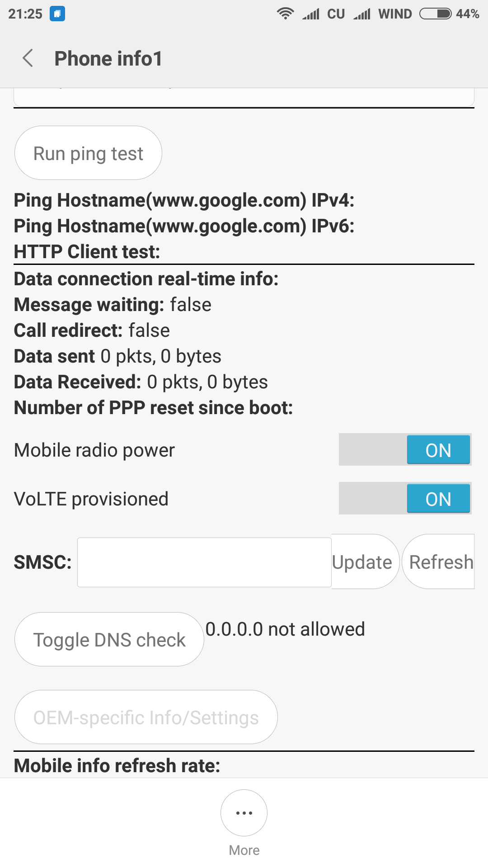Click the SMSC Update button
This screenshot has height=868, width=488.
[x=362, y=562]
